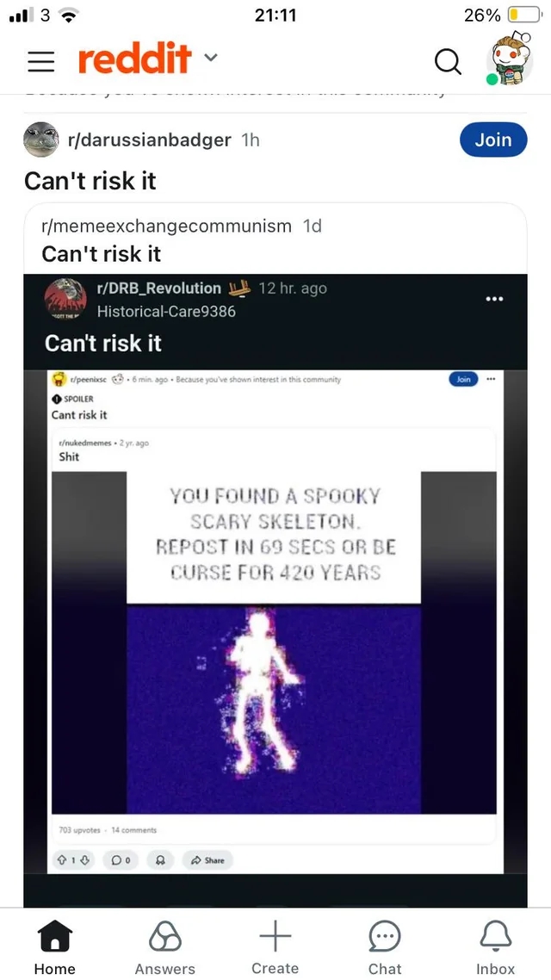Open the hamburger navigation menu
The height and width of the screenshot is (980, 551).
coord(40,60)
